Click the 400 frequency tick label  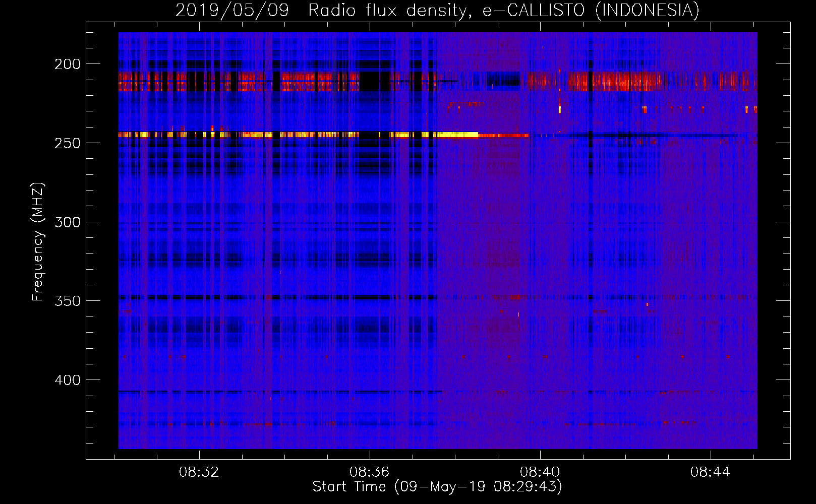point(68,380)
